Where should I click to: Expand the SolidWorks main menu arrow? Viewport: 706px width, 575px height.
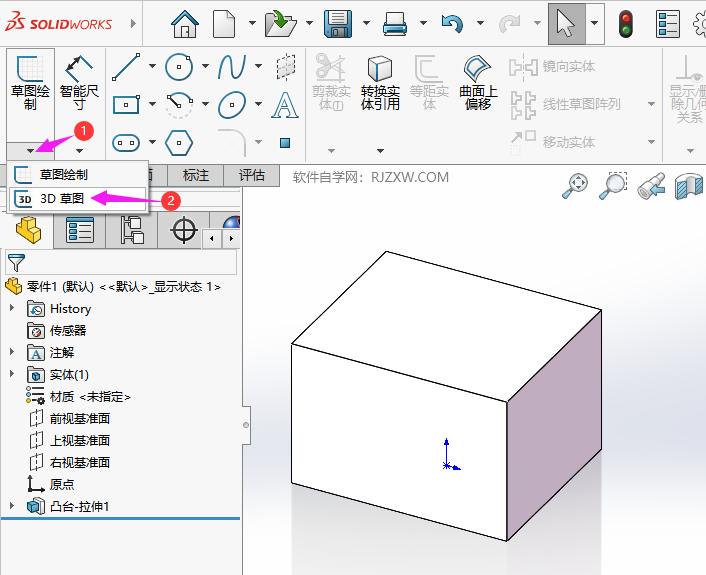point(133,23)
